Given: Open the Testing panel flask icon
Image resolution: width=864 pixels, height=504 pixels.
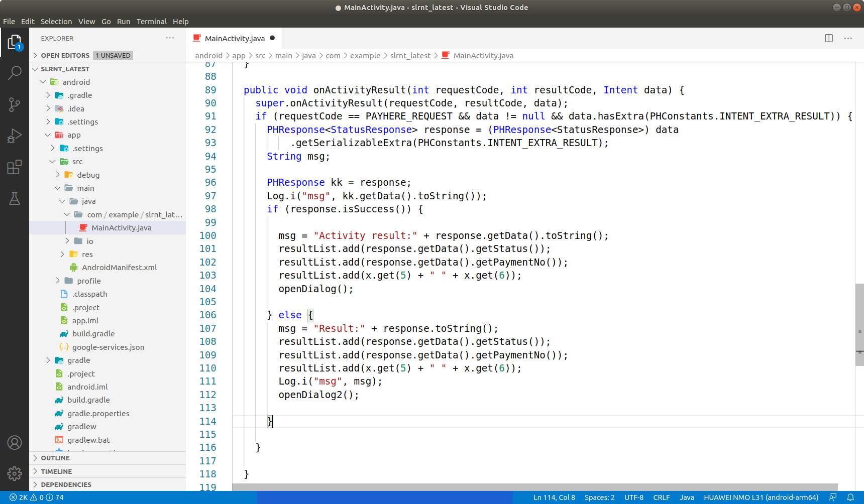Looking at the screenshot, I should click(x=15, y=199).
